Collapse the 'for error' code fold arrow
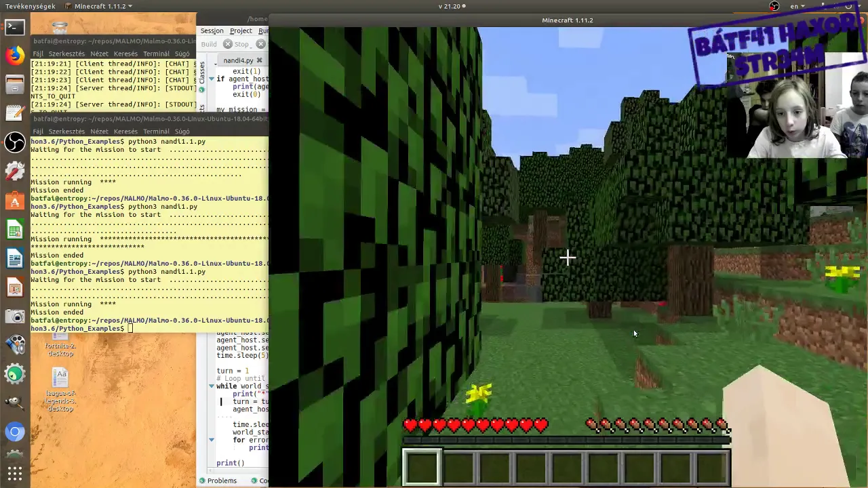Image resolution: width=868 pixels, height=488 pixels. tap(211, 440)
